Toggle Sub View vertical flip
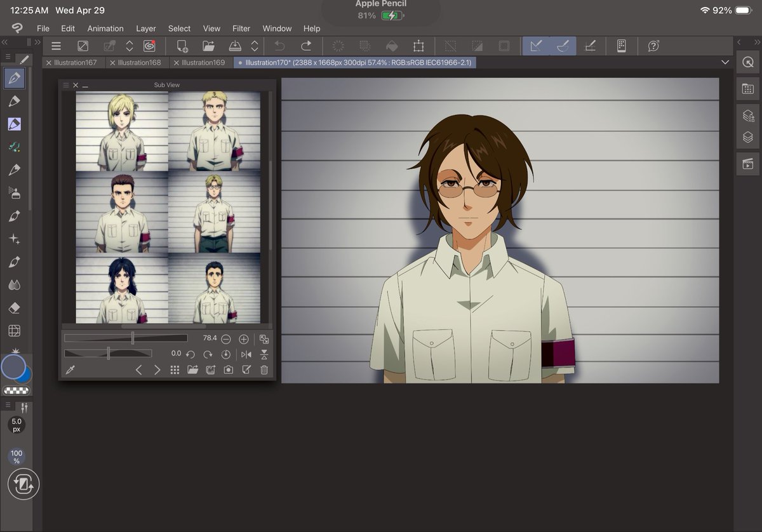Viewport: 762px width, 532px height. (x=264, y=354)
